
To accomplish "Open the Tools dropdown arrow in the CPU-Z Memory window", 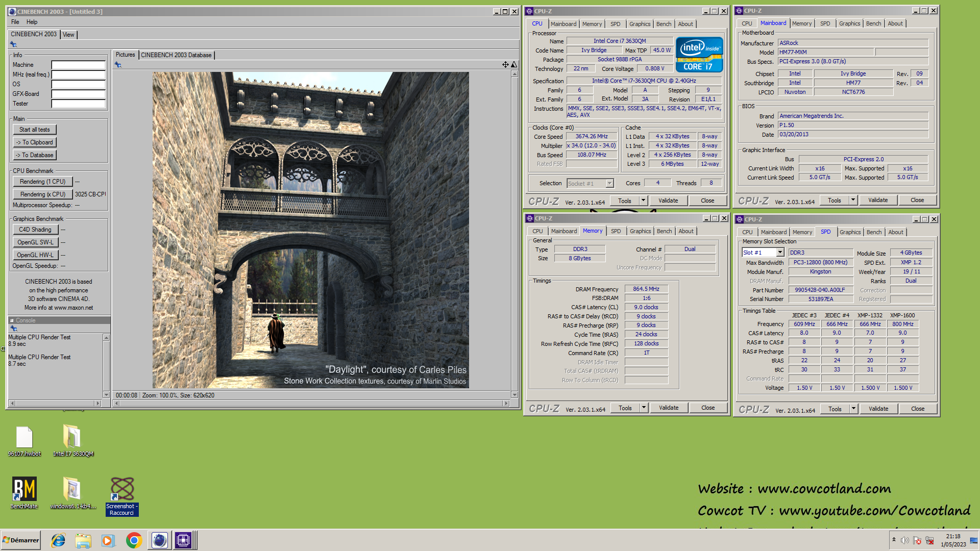I will pos(644,408).
